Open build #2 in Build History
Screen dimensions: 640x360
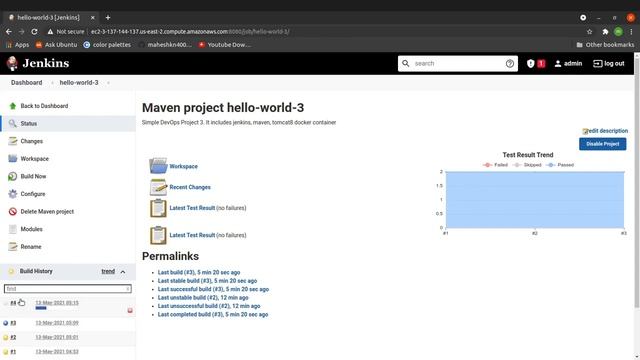click(13, 337)
